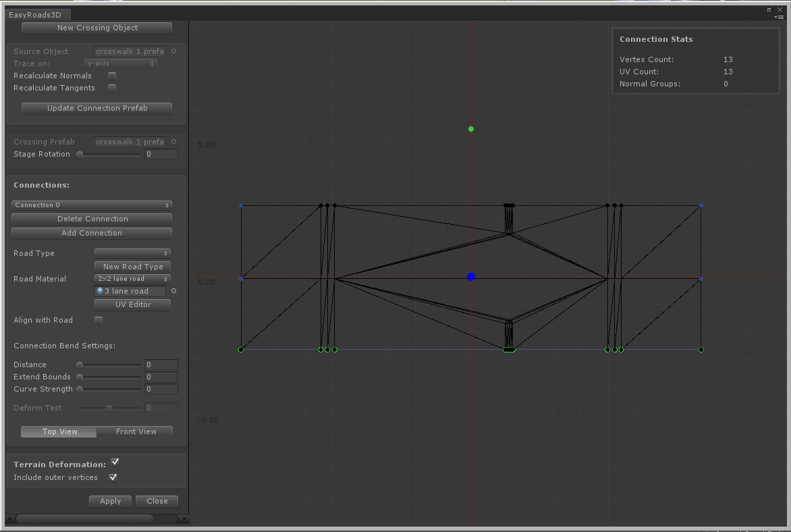Click the Deform Test slider handle
This screenshot has height=532, width=791.
point(109,408)
